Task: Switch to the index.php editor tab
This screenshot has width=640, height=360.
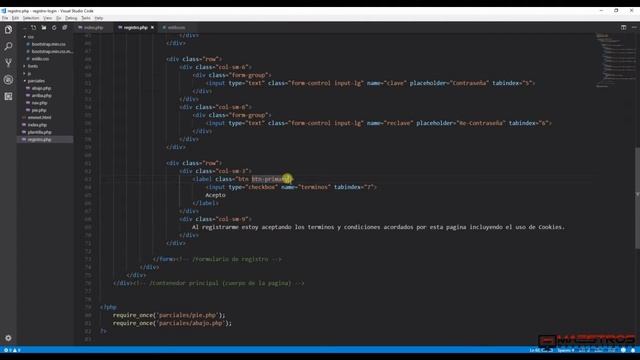Action: [93, 28]
